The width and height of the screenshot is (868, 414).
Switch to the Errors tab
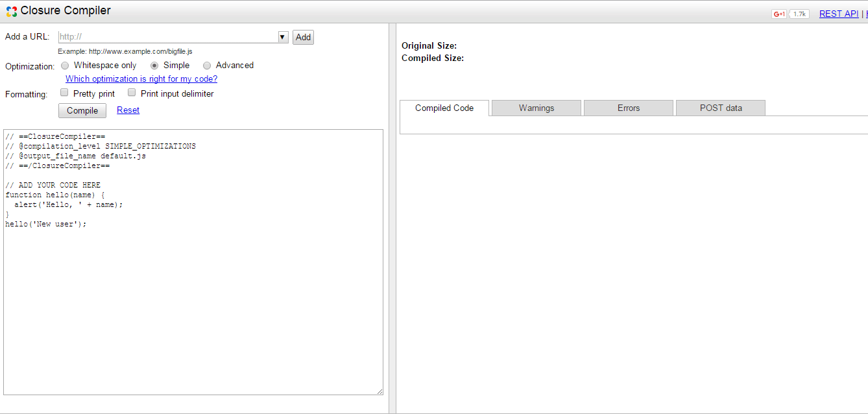coord(629,108)
